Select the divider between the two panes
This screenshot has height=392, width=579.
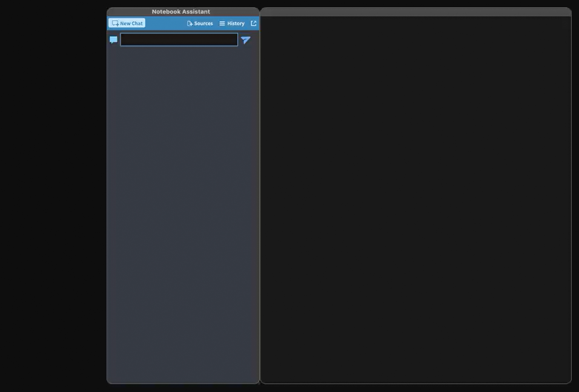[260, 200]
